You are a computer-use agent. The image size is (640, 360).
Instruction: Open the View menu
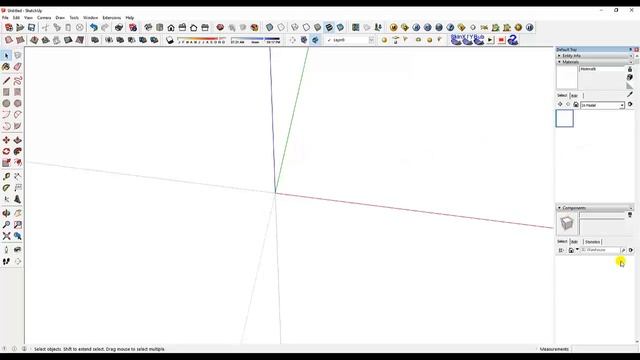point(28,18)
